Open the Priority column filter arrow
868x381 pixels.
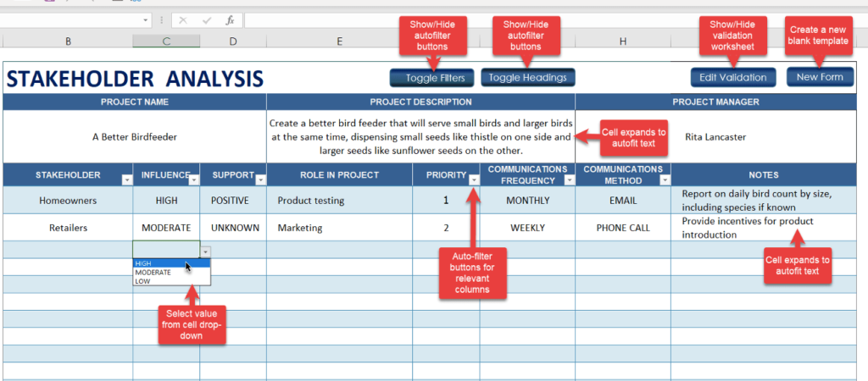coord(473,179)
